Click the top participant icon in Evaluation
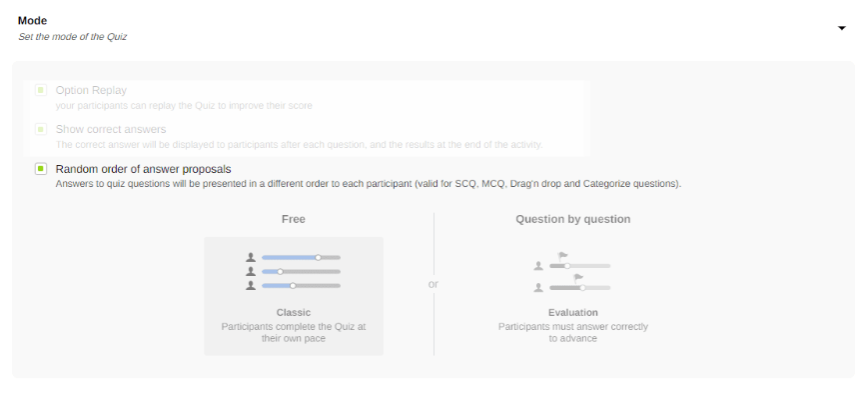 coord(538,266)
